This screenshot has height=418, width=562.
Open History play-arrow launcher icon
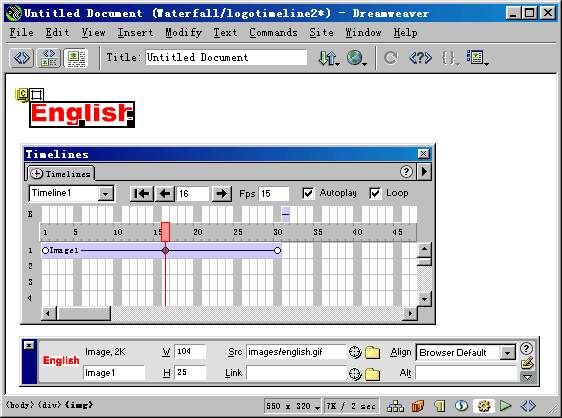505,406
